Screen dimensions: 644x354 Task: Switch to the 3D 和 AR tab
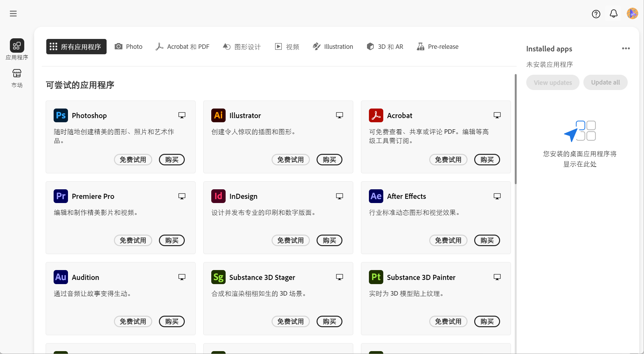point(385,47)
